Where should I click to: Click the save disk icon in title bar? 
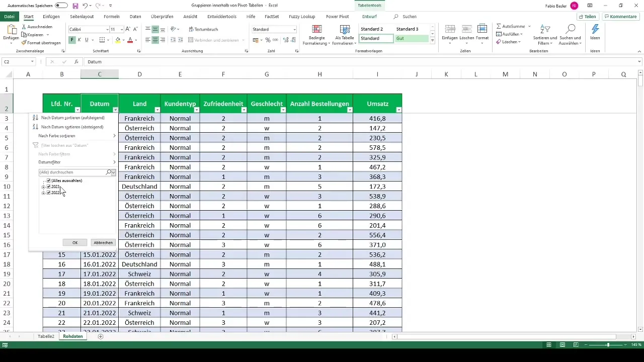click(75, 5)
